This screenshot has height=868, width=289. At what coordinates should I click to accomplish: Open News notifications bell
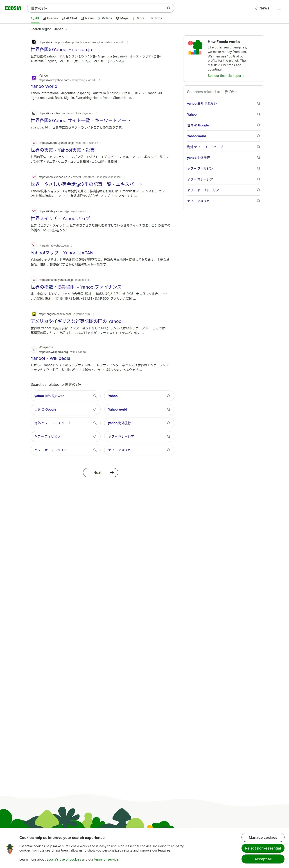point(262,8)
